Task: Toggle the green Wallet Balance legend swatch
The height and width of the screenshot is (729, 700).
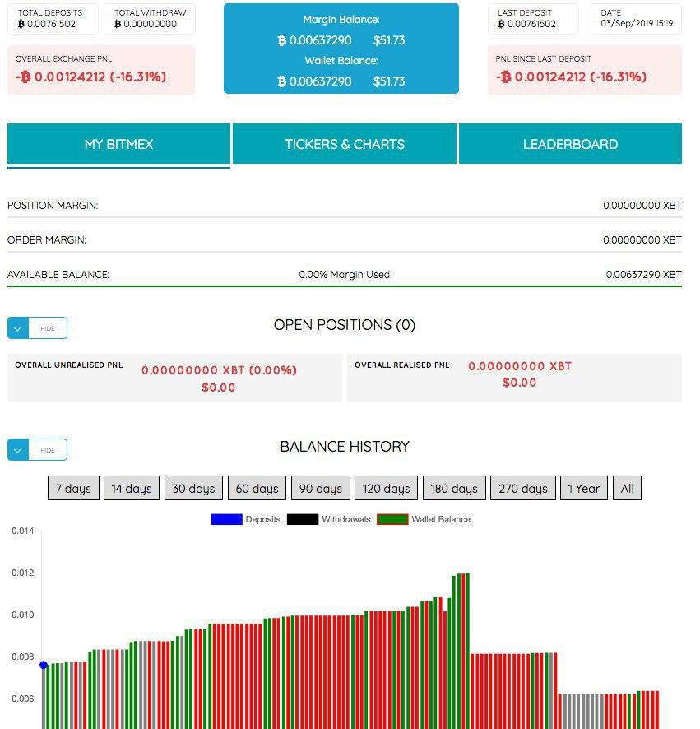Action: (392, 519)
